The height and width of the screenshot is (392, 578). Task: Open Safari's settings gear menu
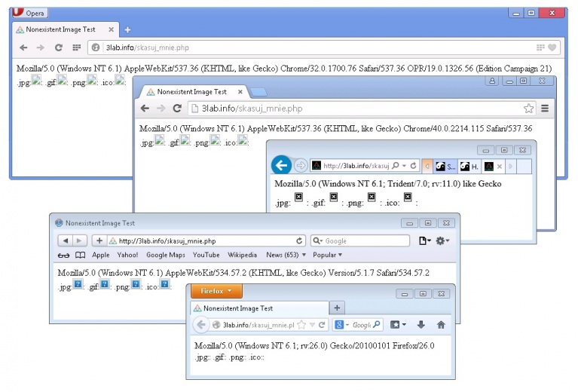[x=442, y=240]
